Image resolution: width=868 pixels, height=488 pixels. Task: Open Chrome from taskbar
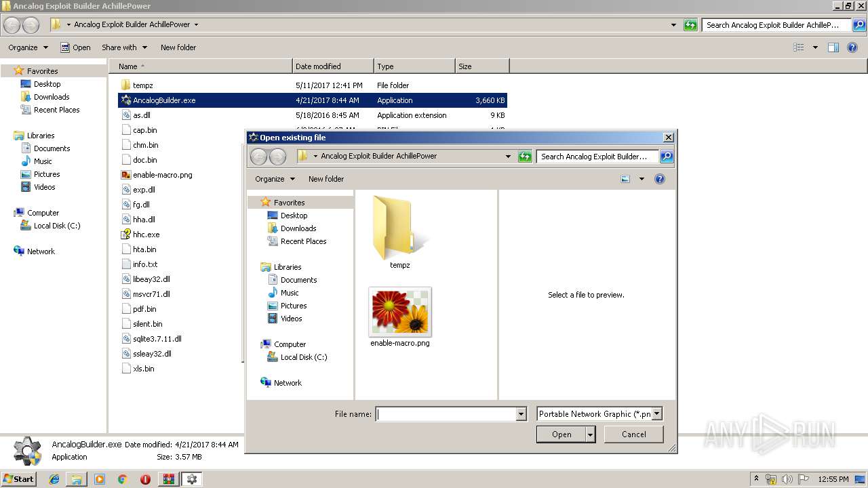coord(122,479)
